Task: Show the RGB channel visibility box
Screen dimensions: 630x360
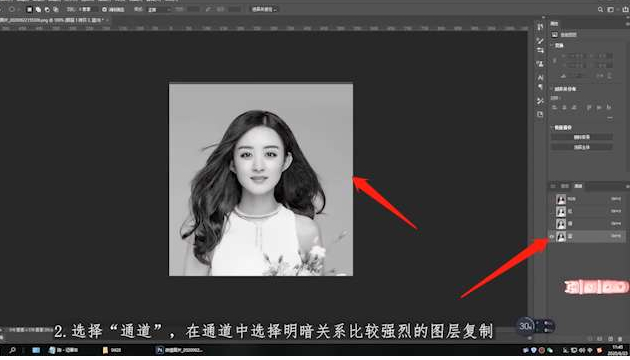Action: [552, 199]
